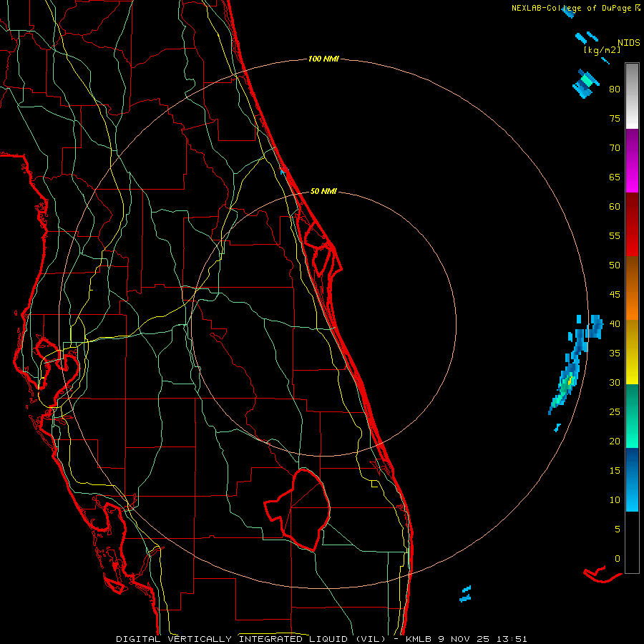Click the 45 value on the color scale

click(615, 295)
